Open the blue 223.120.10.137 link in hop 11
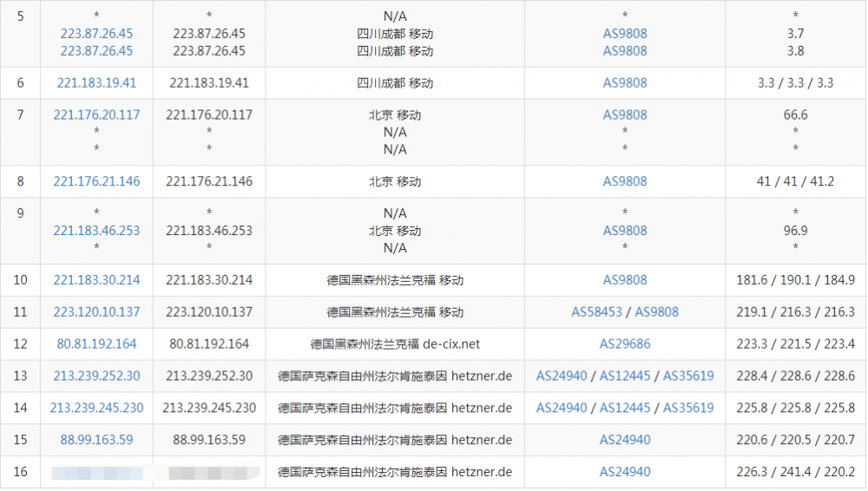868x491 pixels. coord(96,312)
